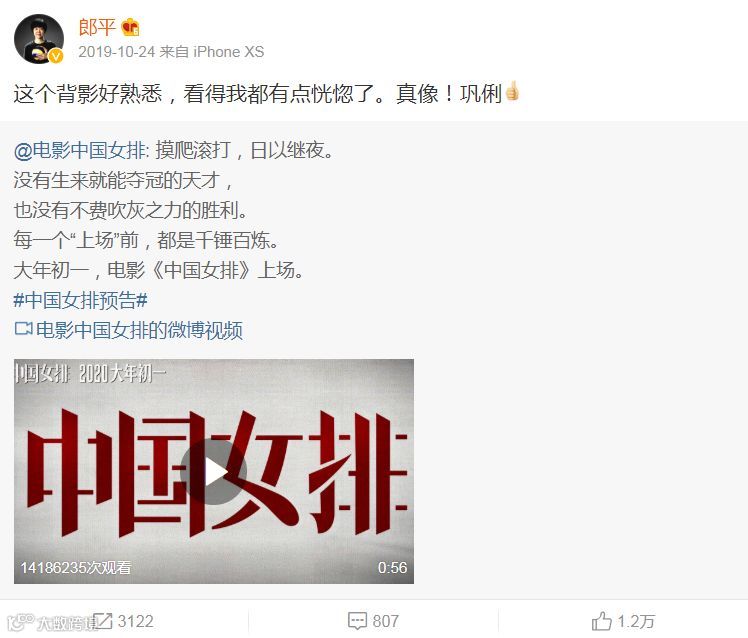748x638 pixels.
Task: Open 电影中国女排的微博视频 link
Action: [139, 330]
